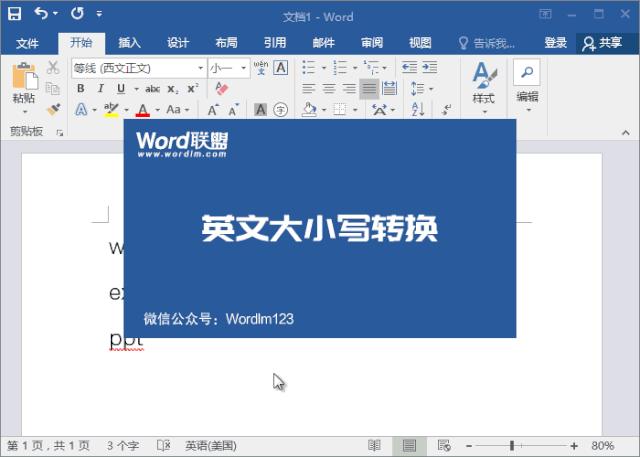Toggle character shading A icon

pyautogui.click(x=260, y=110)
